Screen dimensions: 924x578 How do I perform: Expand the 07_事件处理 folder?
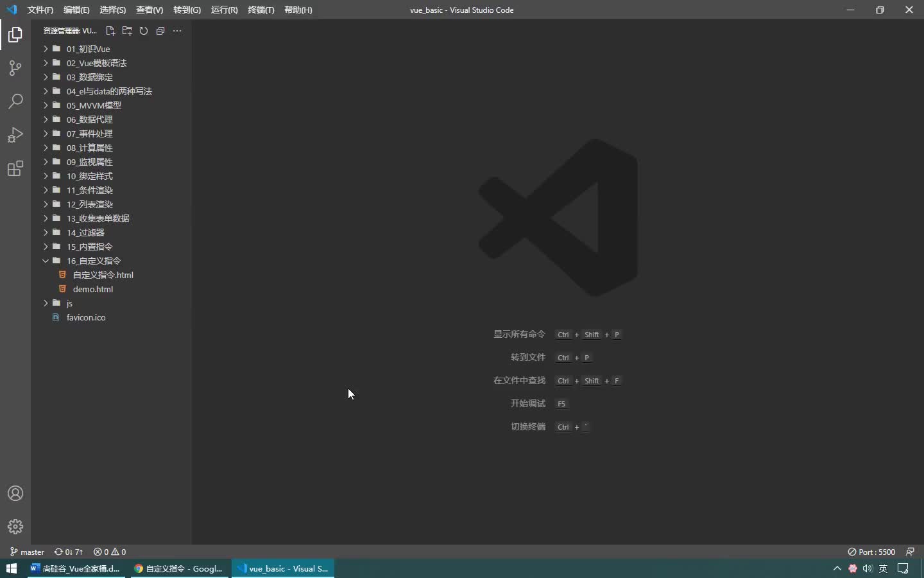(112, 134)
